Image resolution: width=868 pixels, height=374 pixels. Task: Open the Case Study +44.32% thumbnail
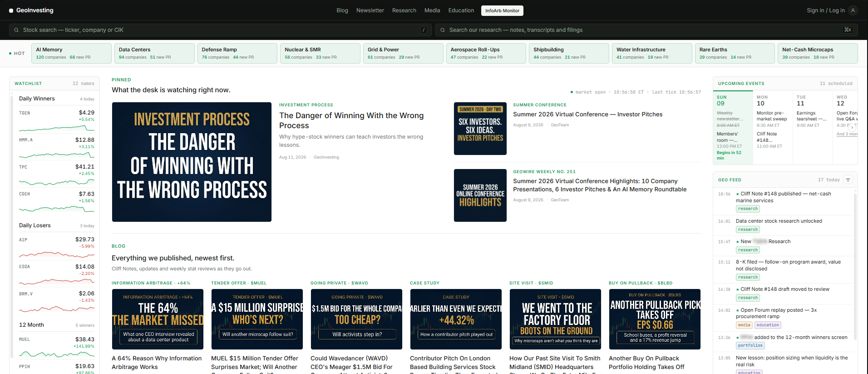point(456,319)
